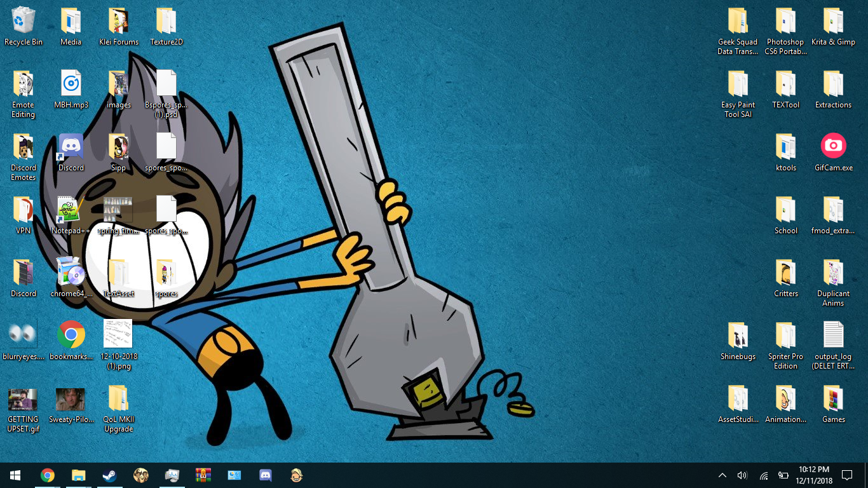Open the TextAsset folder
The image size is (868, 488).
point(119,278)
